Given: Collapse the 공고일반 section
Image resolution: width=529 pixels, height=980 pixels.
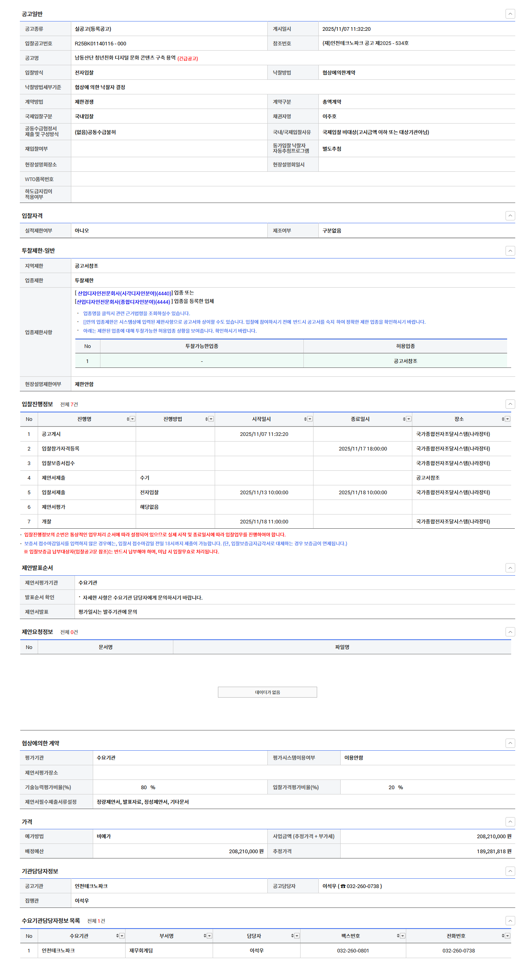Looking at the screenshot, I should pyautogui.click(x=510, y=14).
